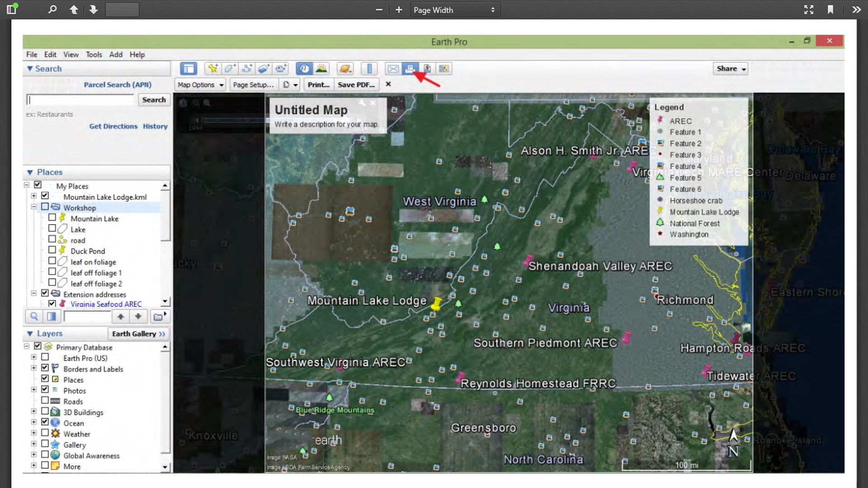The width and height of the screenshot is (868, 488).
Task: Click the Email envelope icon
Action: click(x=393, y=69)
